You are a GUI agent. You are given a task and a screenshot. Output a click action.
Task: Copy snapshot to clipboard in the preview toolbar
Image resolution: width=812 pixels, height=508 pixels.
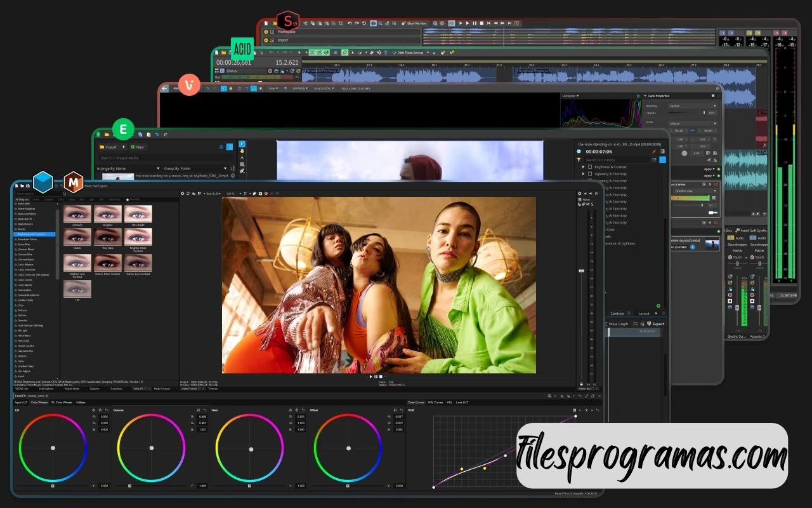coord(254,194)
